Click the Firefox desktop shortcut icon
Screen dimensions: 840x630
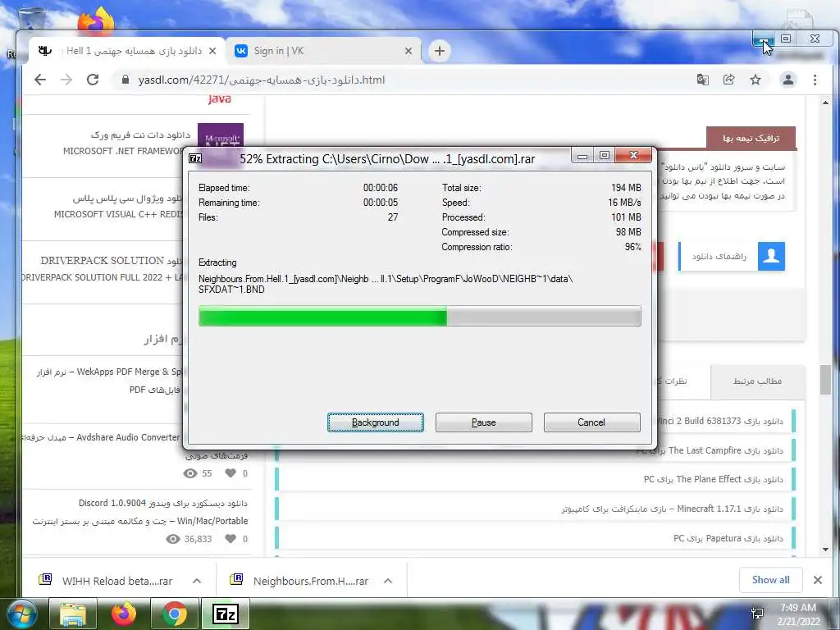[x=97, y=21]
